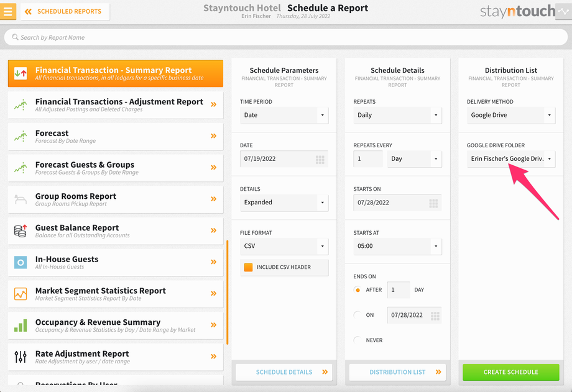572x392 pixels.
Task: Open the Repeats Every Day unit dropdown
Action: coord(415,159)
